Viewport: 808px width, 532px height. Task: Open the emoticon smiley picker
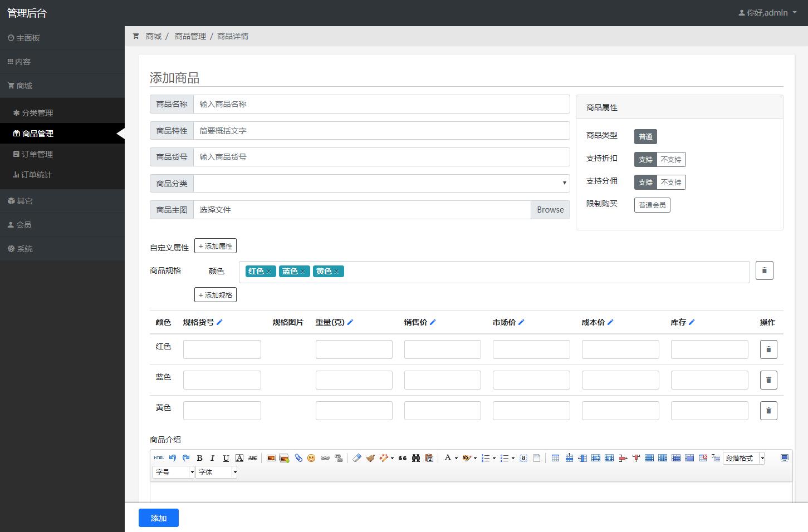click(311, 458)
